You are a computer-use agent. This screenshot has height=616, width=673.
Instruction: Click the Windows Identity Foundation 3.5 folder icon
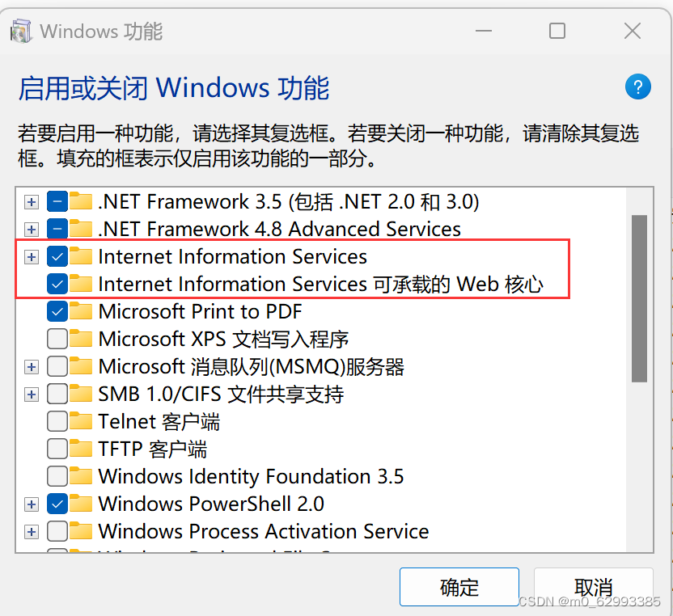(81, 476)
